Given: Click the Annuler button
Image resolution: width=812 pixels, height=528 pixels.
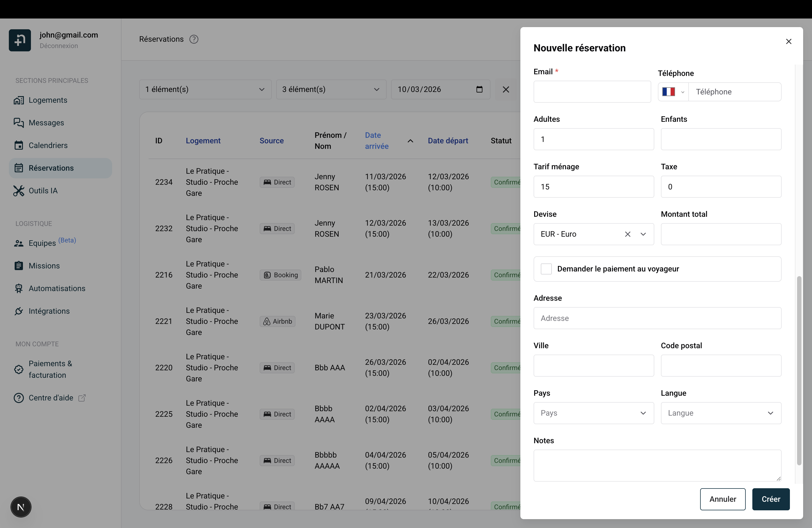Looking at the screenshot, I should coord(723,499).
